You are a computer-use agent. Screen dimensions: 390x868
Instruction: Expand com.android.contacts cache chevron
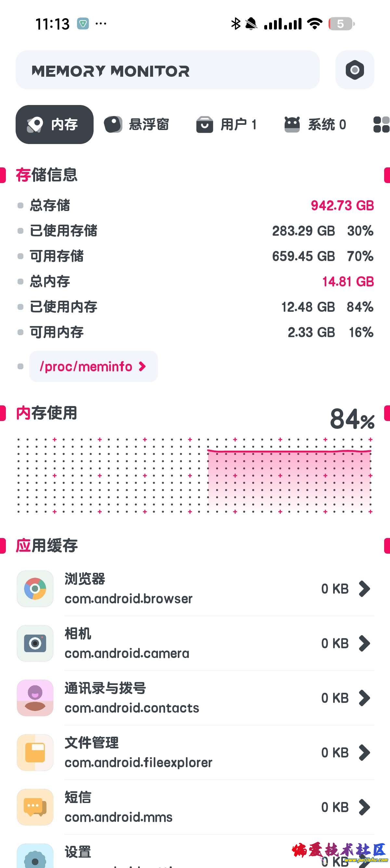point(364,698)
